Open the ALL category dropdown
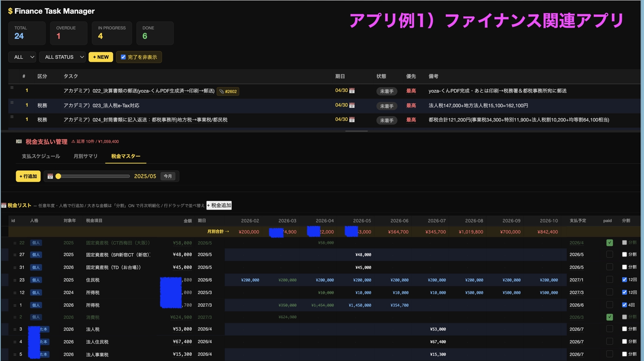 tap(23, 57)
